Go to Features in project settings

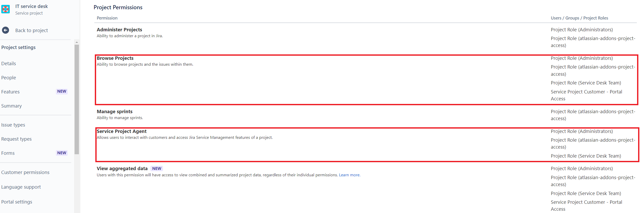(x=11, y=92)
